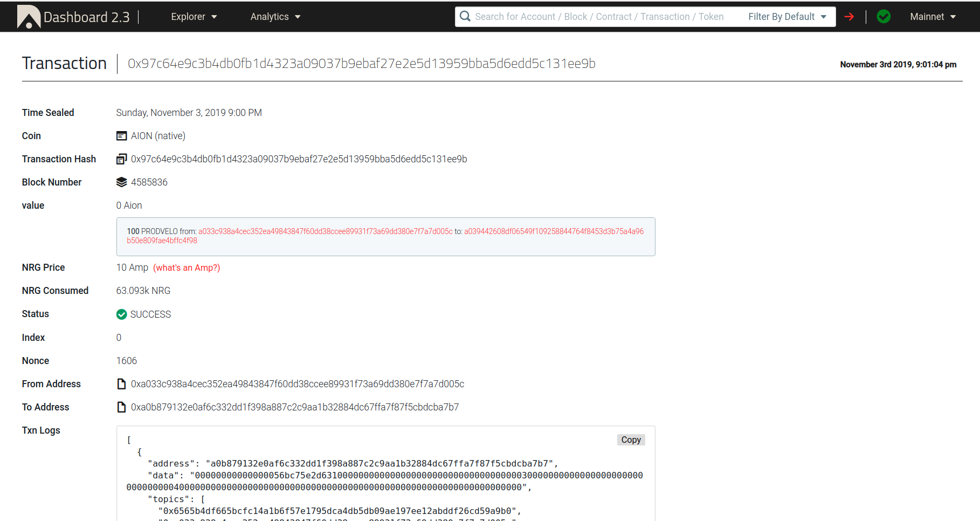Click the red arrow search submit icon
Screen dimensions: 980x521
pos(849,17)
